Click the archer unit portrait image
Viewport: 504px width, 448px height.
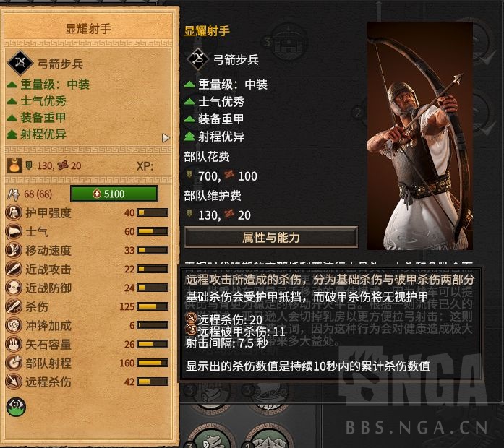tap(420, 136)
